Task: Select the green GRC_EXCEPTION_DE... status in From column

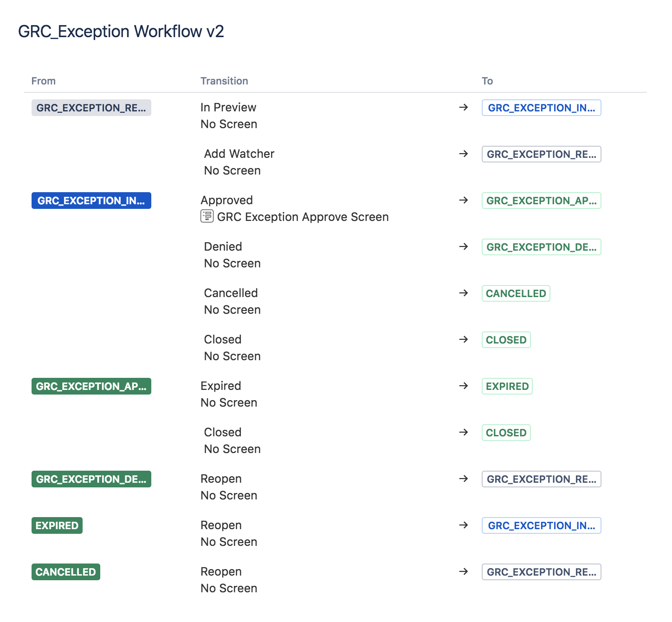Action: pyautogui.click(x=91, y=479)
